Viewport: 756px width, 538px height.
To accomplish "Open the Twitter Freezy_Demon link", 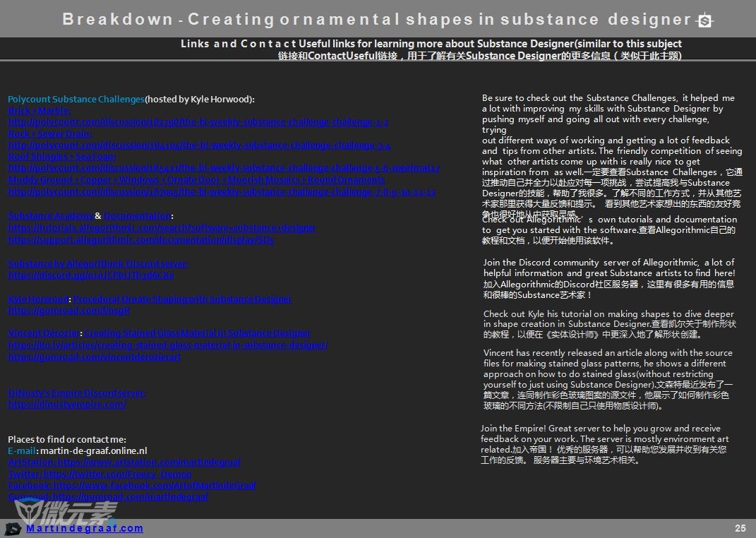I will [100, 474].
